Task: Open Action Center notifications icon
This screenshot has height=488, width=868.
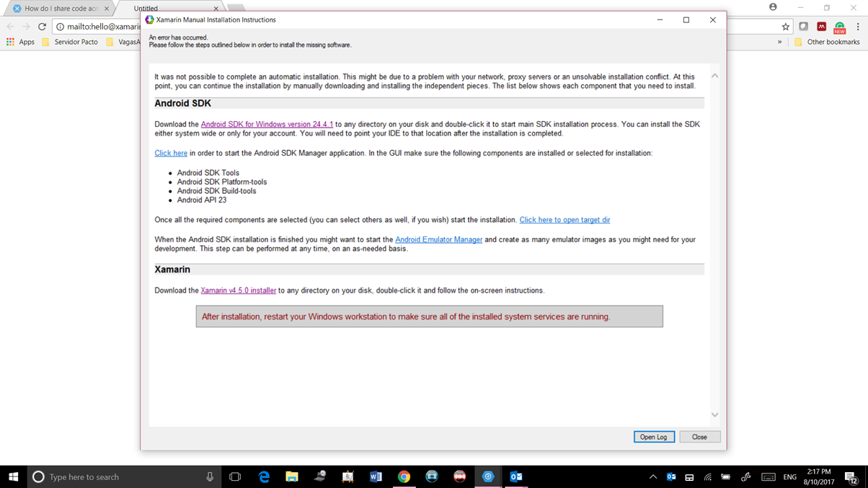Action: (851, 477)
